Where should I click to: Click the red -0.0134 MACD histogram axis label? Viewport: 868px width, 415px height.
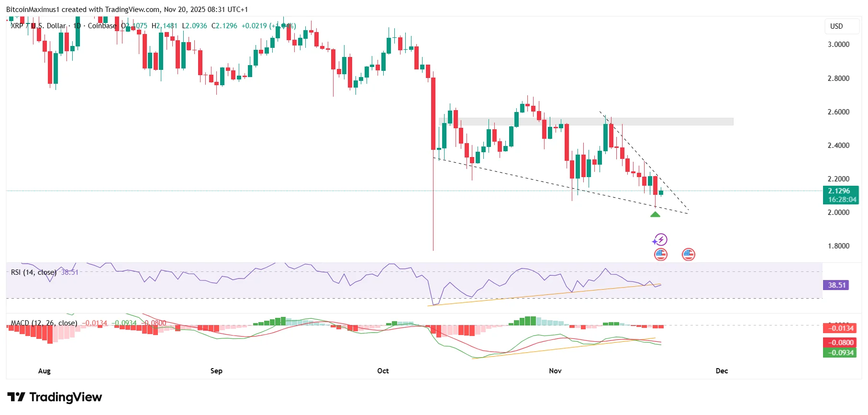coord(840,328)
